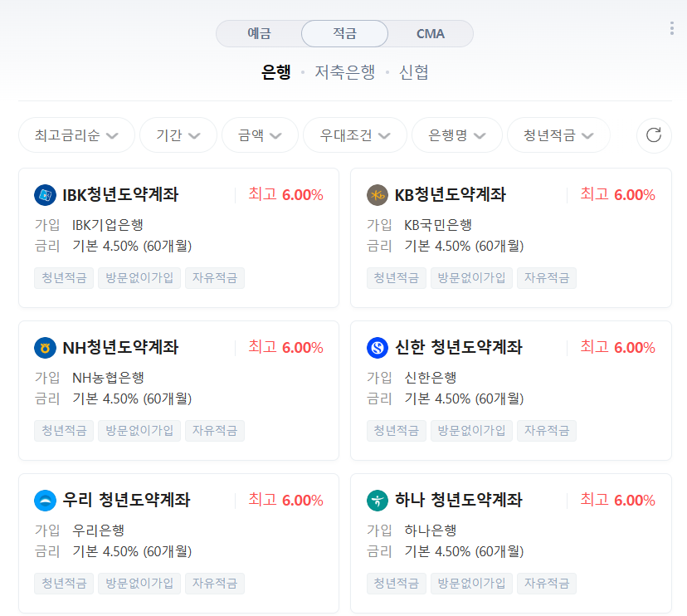Screen dimensions: 687x616
Task: Expand the 청년적금 filter dropdown
Action: click(558, 135)
